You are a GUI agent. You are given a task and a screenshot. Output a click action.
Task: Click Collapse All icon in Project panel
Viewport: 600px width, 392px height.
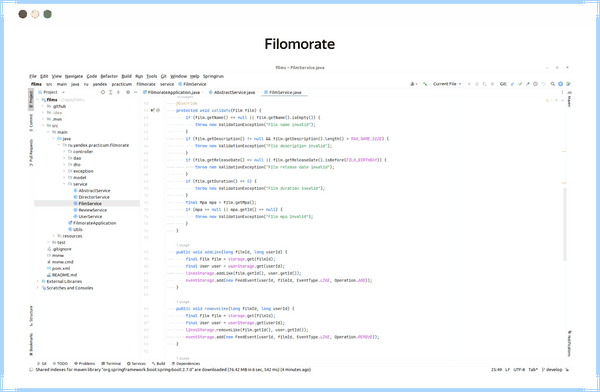click(x=118, y=92)
